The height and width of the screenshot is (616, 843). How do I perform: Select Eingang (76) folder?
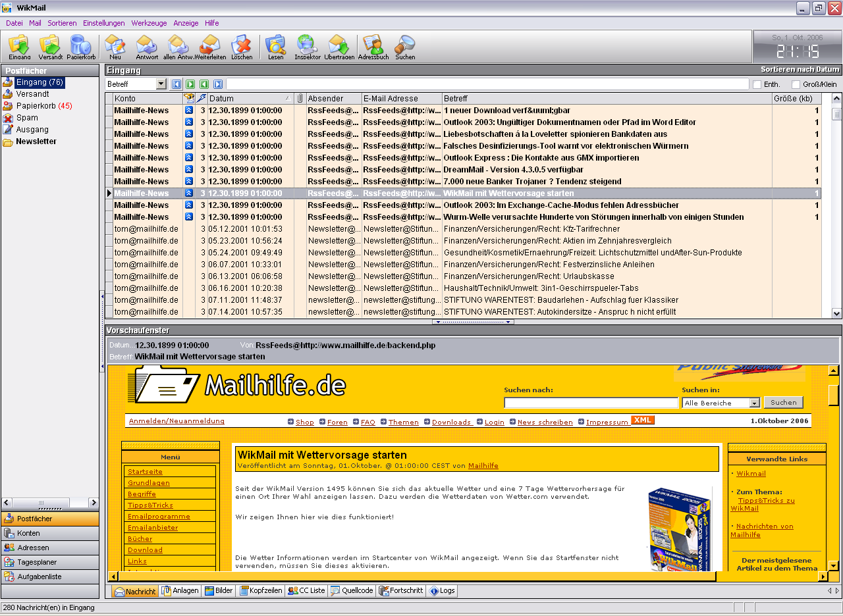coord(40,82)
